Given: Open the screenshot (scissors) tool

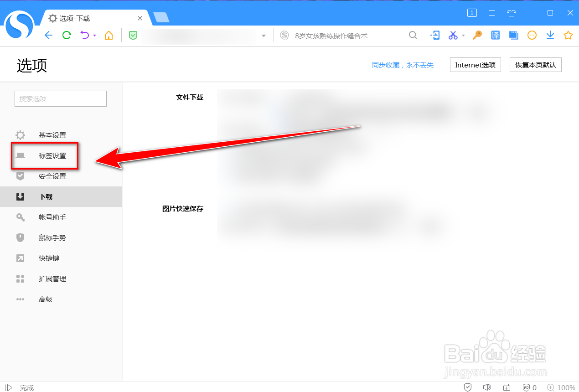Looking at the screenshot, I should (x=453, y=35).
